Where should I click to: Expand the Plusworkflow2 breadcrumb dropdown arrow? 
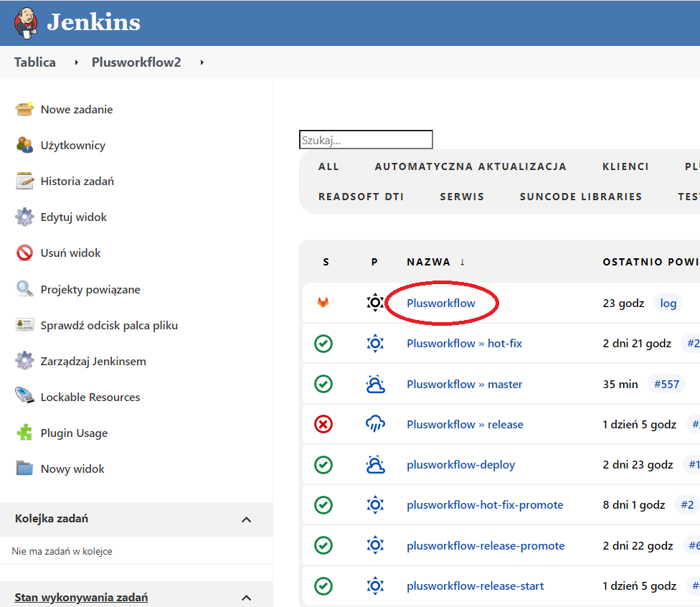pos(202,62)
